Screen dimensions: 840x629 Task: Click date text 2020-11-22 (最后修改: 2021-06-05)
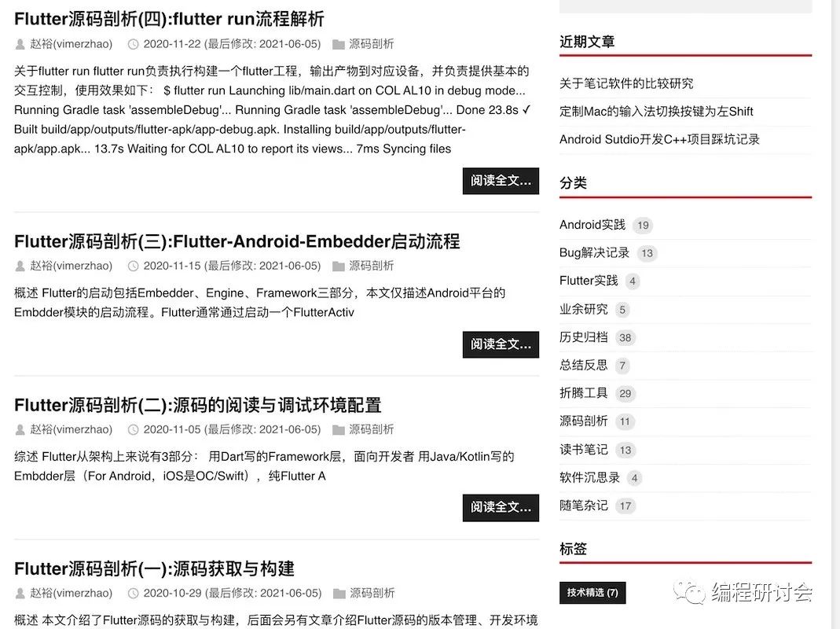232,44
